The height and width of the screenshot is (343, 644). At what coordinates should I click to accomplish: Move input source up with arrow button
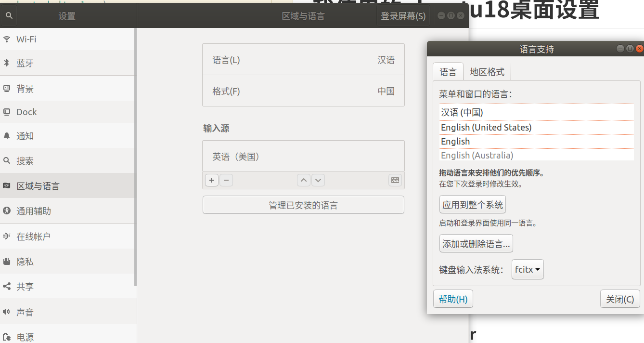[303, 180]
